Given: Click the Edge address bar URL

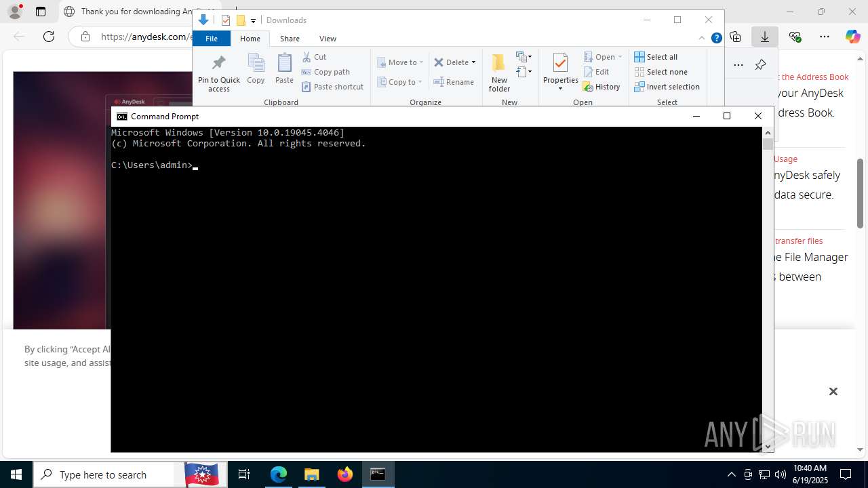Looking at the screenshot, I should point(146,37).
